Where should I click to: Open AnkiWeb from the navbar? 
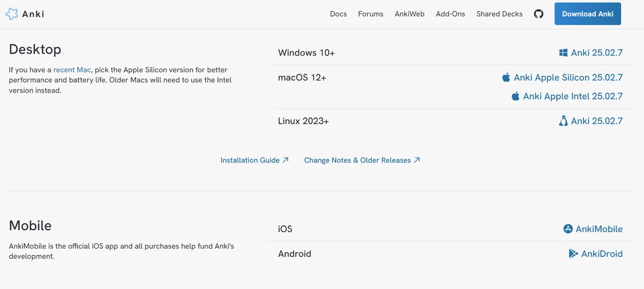[x=409, y=14]
